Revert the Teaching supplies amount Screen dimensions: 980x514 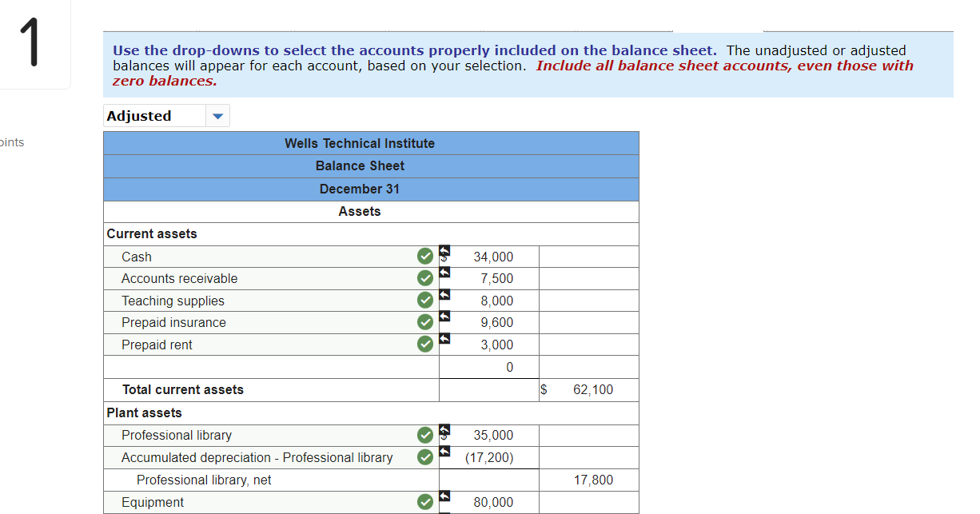[444, 295]
